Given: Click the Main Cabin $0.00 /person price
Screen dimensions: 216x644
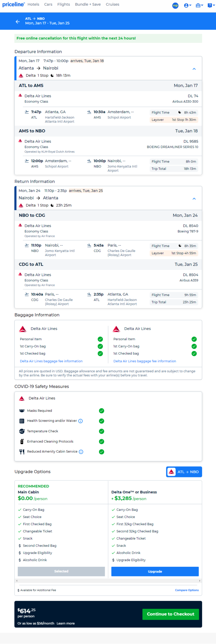Looking at the screenshot, I should 33,498.
